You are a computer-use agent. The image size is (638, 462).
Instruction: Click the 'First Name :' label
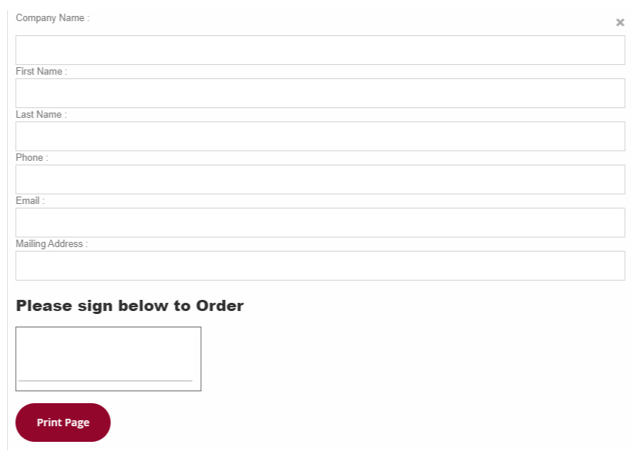41,72
